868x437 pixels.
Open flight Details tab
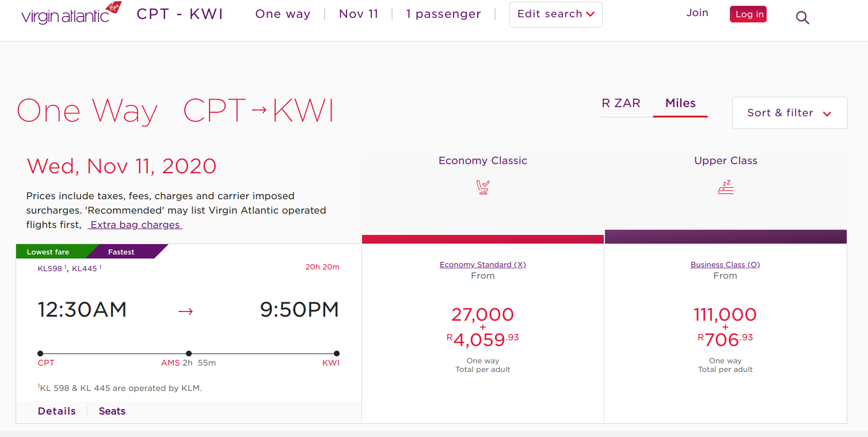56,411
